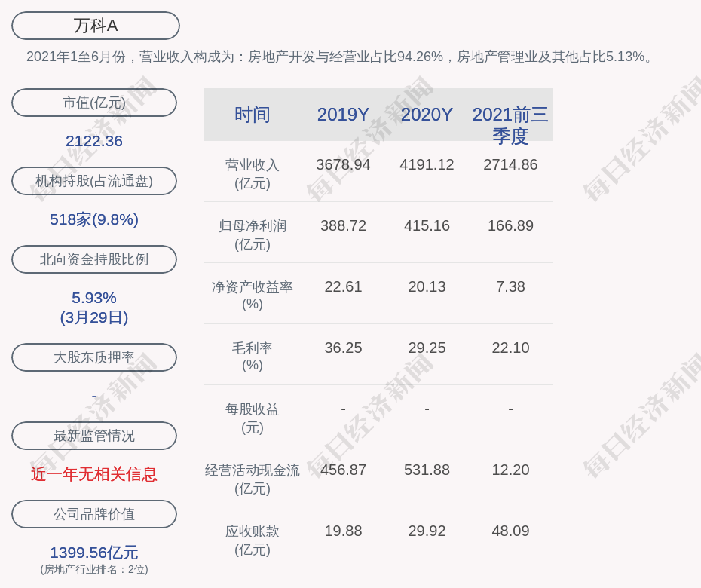Select cash flow value 531.88

427,470
